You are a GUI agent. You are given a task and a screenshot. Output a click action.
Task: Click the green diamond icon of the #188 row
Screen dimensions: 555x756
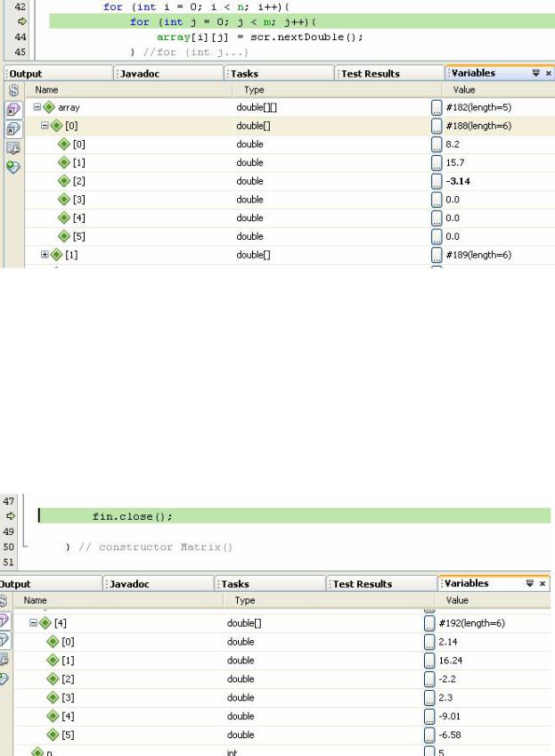click(x=56, y=126)
